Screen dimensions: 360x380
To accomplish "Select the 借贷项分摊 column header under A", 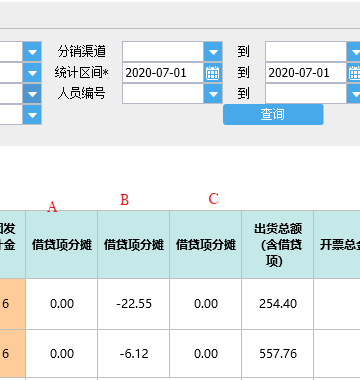I will click(62, 245).
